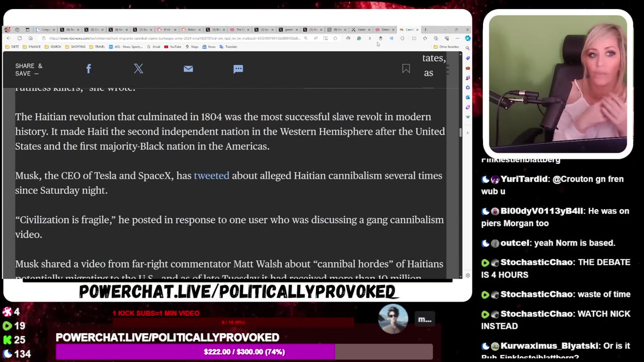Open the browser extensions icon

pyautogui.click(x=403, y=38)
